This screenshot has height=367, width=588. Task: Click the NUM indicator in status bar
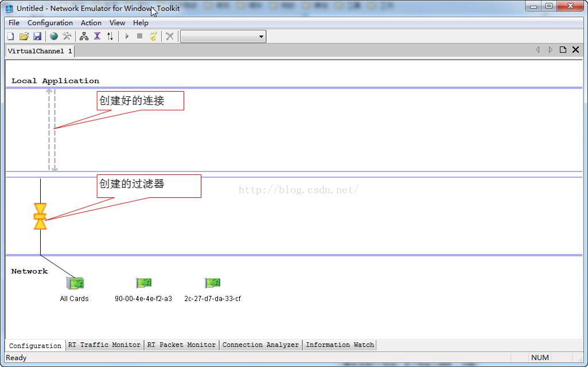[540, 358]
